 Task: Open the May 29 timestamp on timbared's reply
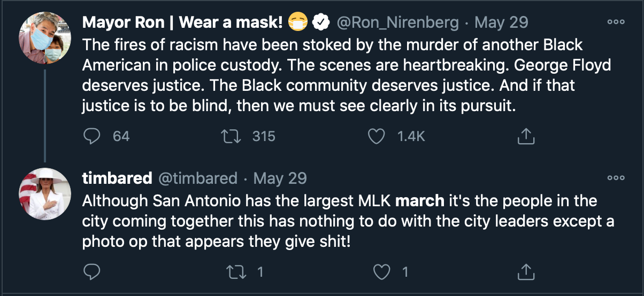pos(280,178)
